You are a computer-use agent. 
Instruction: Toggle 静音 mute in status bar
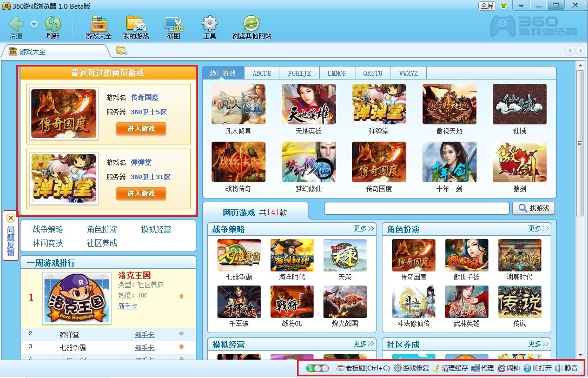(566, 368)
